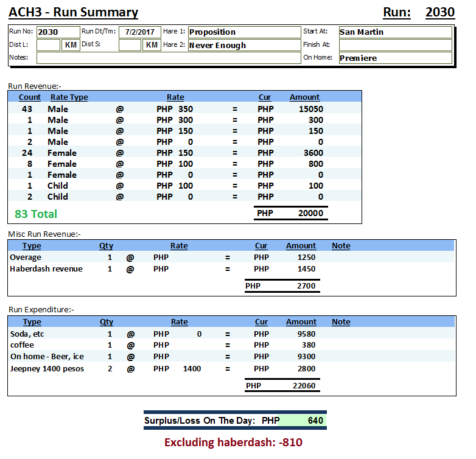The image size is (476, 459).
Task: Click the green Surplus/Loss value 640
Action: click(315, 421)
